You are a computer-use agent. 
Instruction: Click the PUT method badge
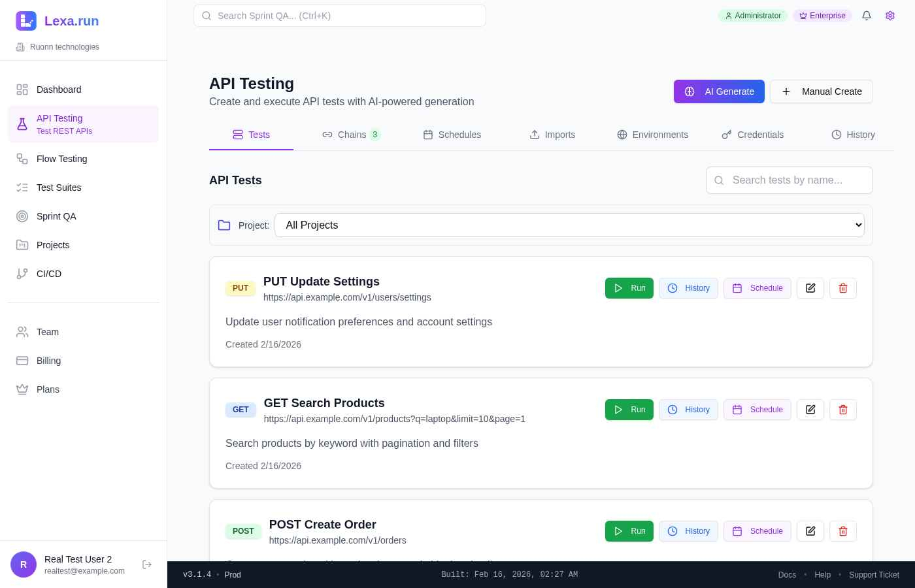coord(241,288)
